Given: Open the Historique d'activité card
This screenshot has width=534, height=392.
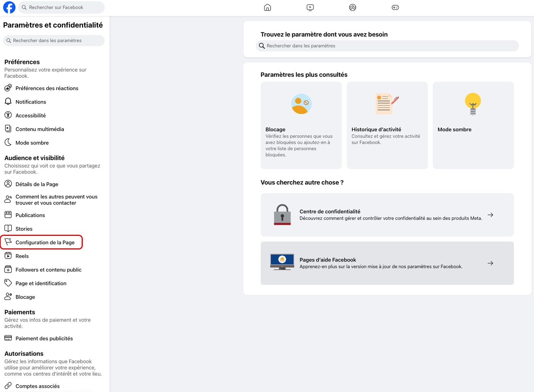Looking at the screenshot, I should [x=387, y=125].
